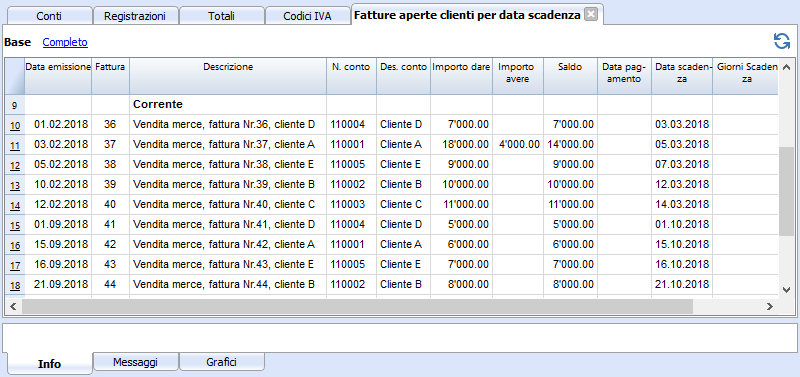Open the Registrazioni tab
This screenshot has width=800, height=377.
click(135, 16)
